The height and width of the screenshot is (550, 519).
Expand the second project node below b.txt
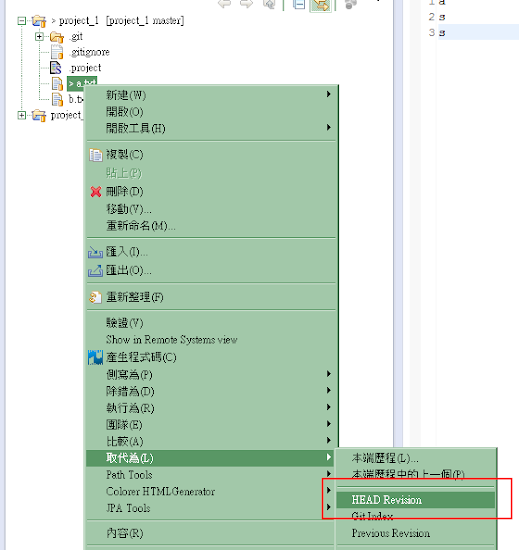click(x=22, y=115)
